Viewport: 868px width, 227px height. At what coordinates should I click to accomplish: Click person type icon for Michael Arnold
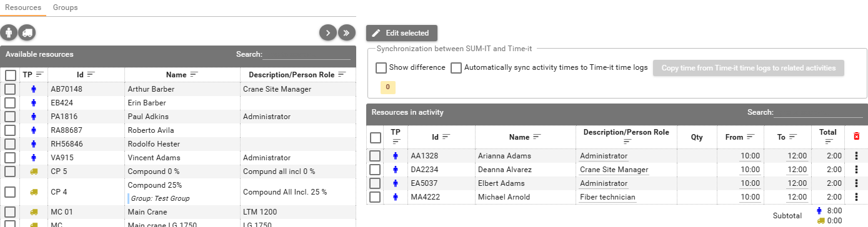coord(395,197)
